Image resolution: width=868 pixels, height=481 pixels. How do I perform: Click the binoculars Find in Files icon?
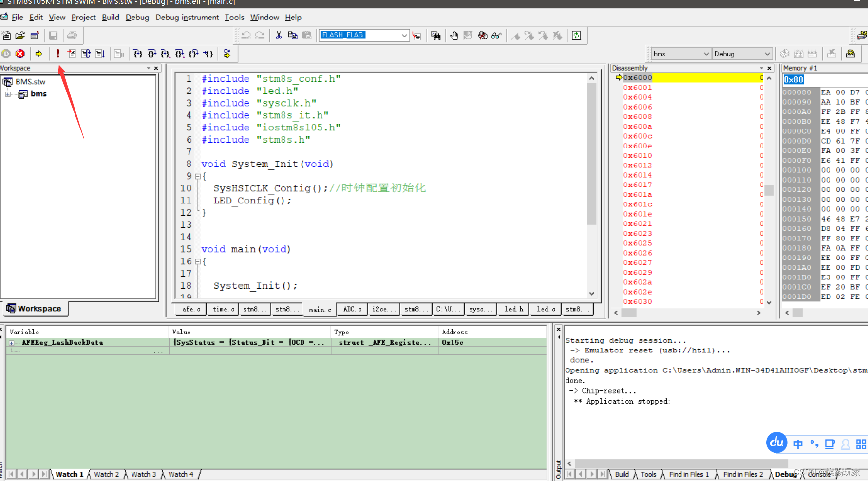pos(435,36)
